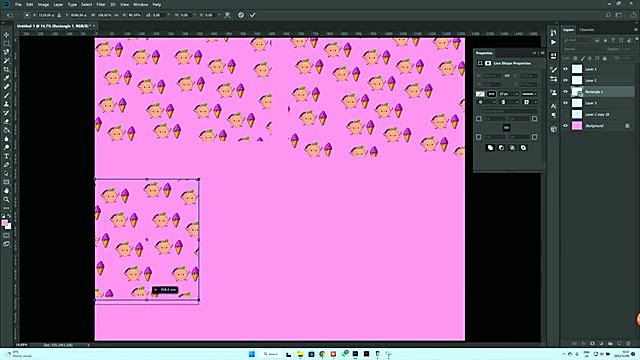Select the Move tool in the toolbar

click(7, 35)
